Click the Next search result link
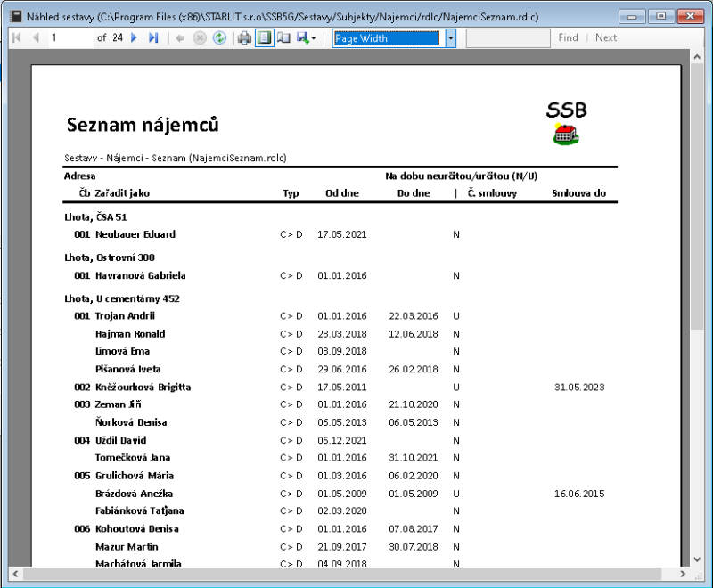Viewport: 713px width, 588px height. pos(606,38)
